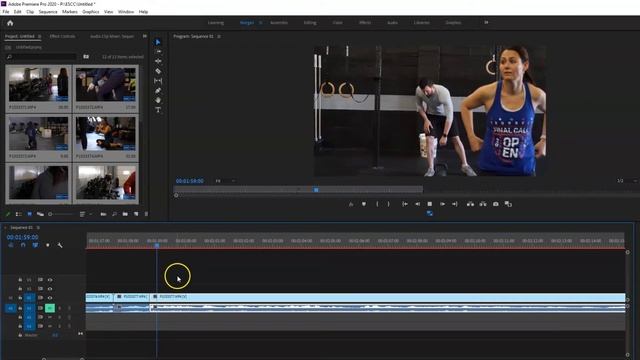
Task: Open the Window menu
Action: click(126, 12)
